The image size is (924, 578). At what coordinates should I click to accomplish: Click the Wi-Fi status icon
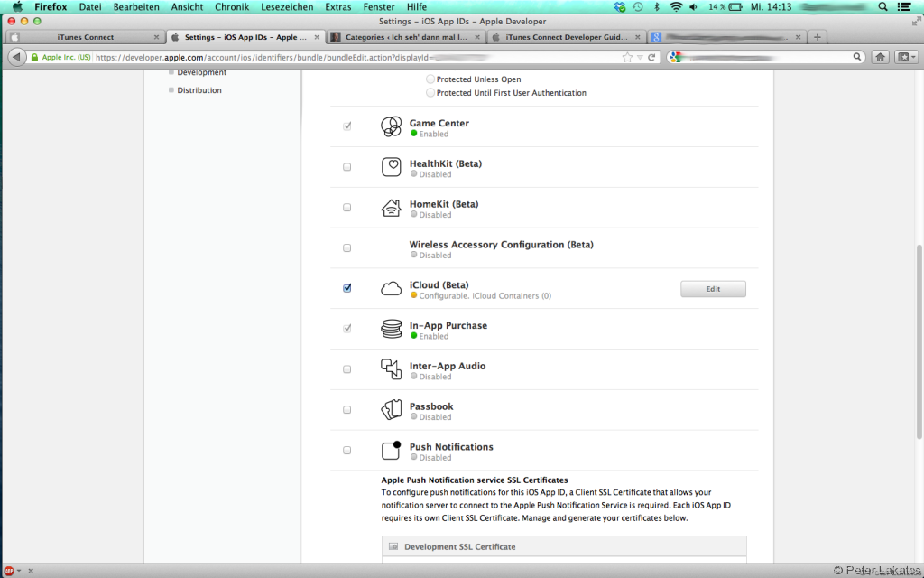[675, 7]
